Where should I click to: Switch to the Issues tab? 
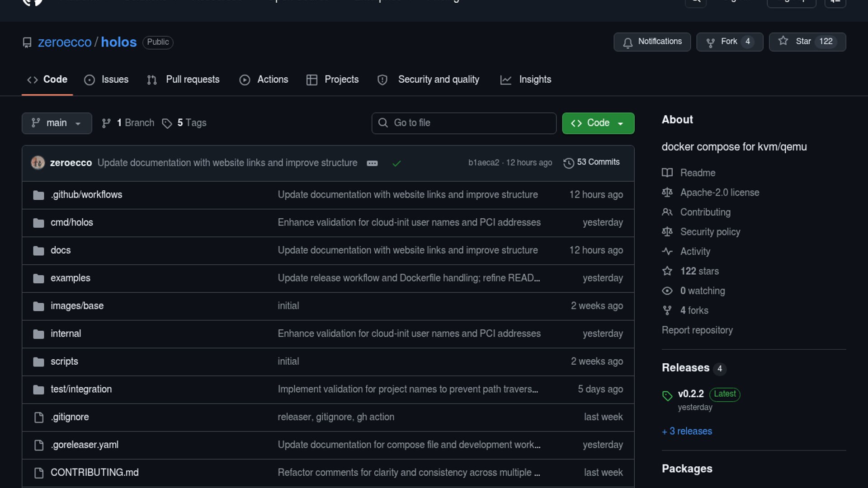[106, 80]
